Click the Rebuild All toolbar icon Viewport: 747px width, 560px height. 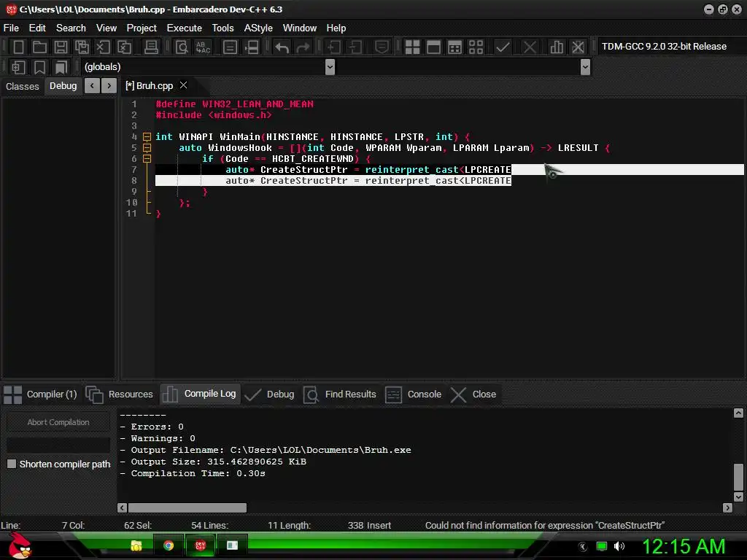[476, 47]
